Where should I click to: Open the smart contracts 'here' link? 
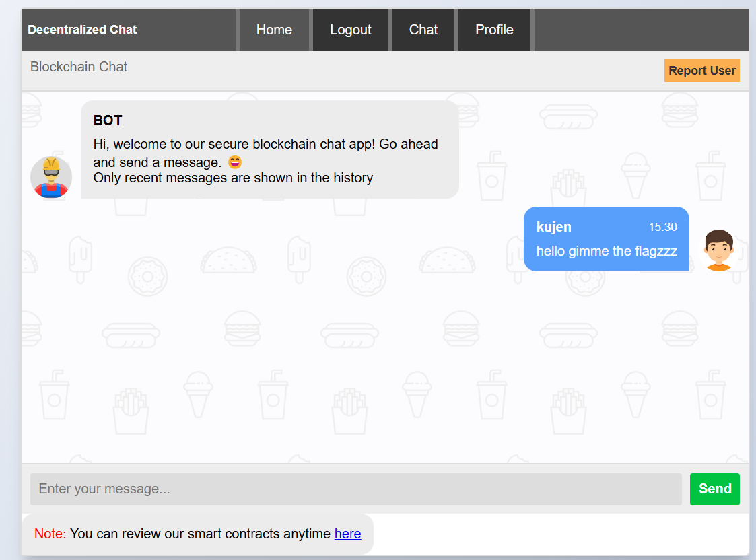347,534
